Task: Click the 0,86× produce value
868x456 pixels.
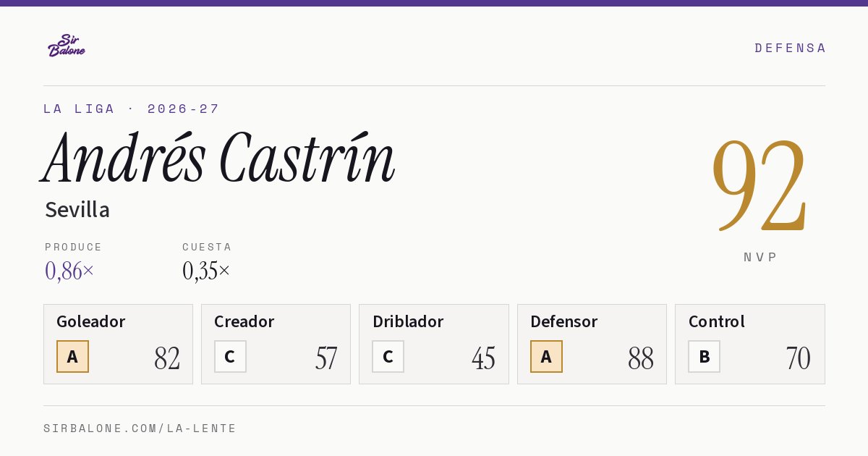Action: click(69, 271)
